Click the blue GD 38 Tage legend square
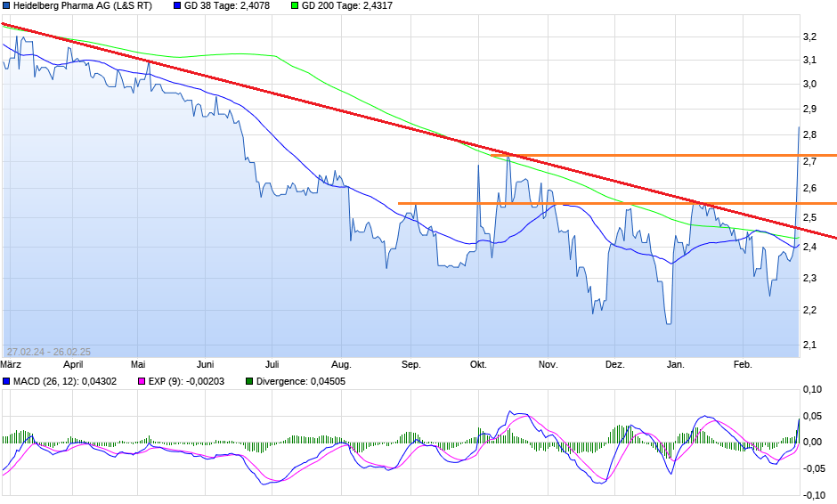 click(177, 5)
